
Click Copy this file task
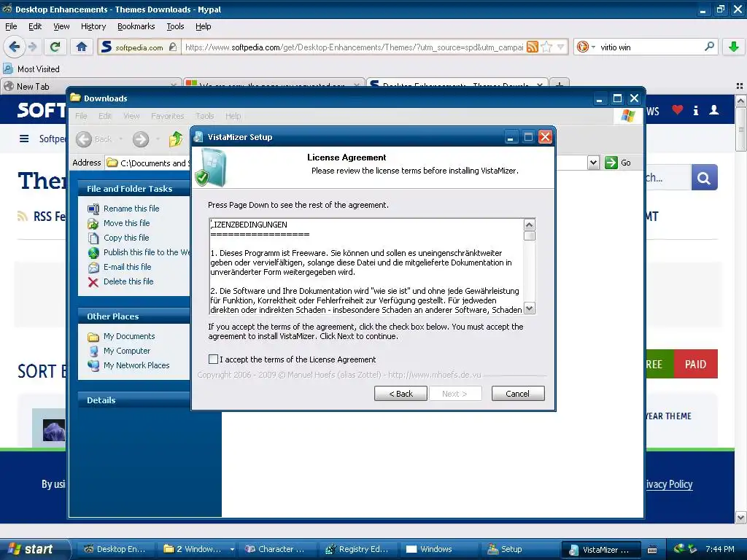tap(126, 238)
